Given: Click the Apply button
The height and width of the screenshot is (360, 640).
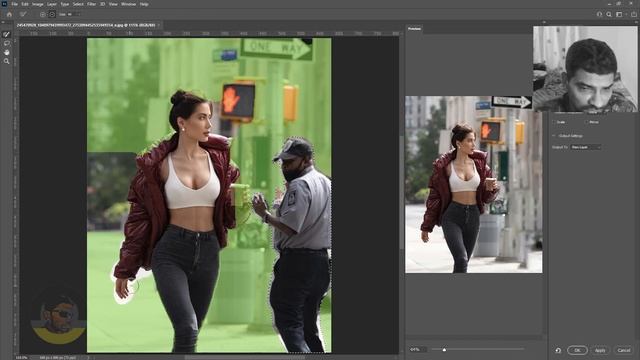Looking at the screenshot, I should 600,350.
